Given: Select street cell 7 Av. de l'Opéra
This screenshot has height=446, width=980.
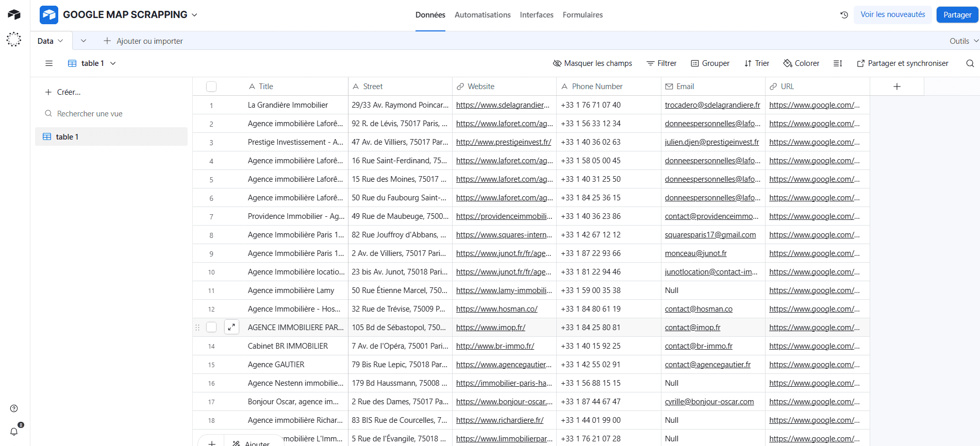Looking at the screenshot, I should point(401,346).
